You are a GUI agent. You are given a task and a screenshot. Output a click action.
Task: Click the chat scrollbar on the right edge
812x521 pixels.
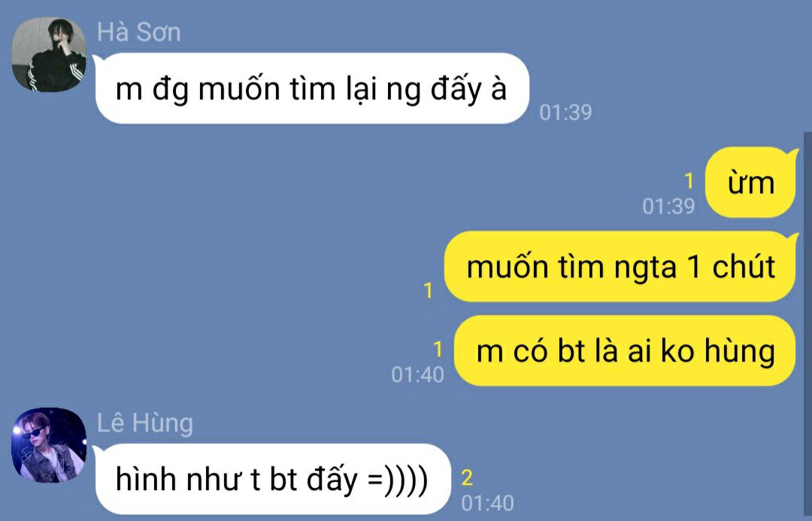(x=807, y=326)
